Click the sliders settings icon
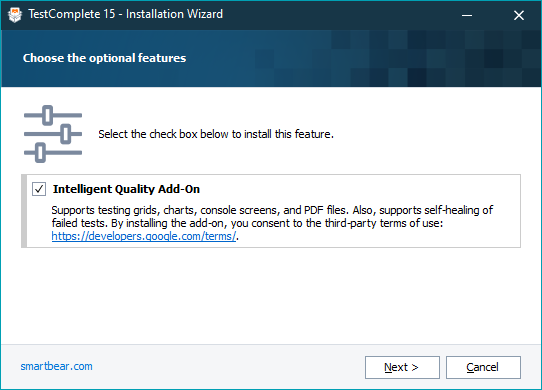The height and width of the screenshot is (390, 542). point(53,134)
